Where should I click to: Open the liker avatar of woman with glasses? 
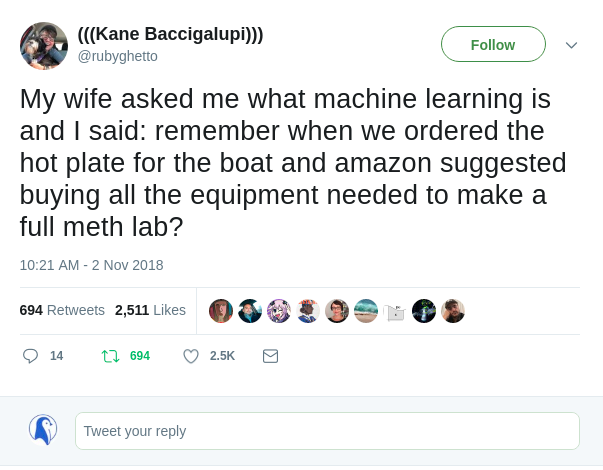coord(337,311)
